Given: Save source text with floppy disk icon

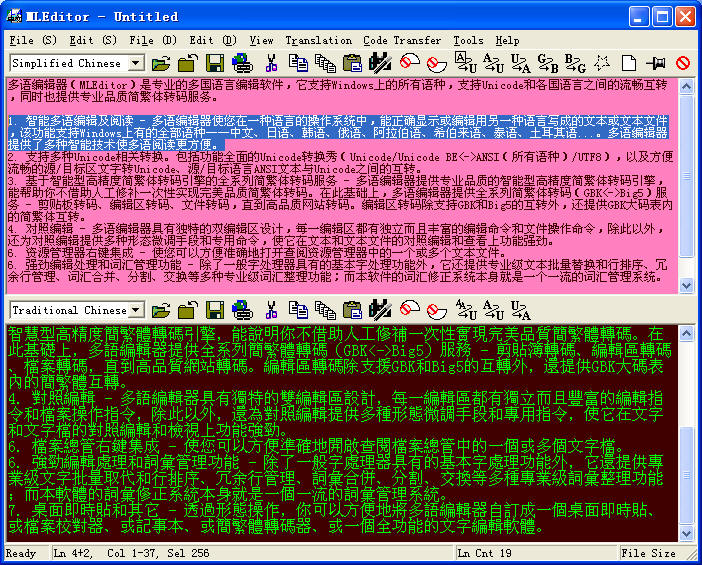Looking at the screenshot, I should click(x=215, y=63).
